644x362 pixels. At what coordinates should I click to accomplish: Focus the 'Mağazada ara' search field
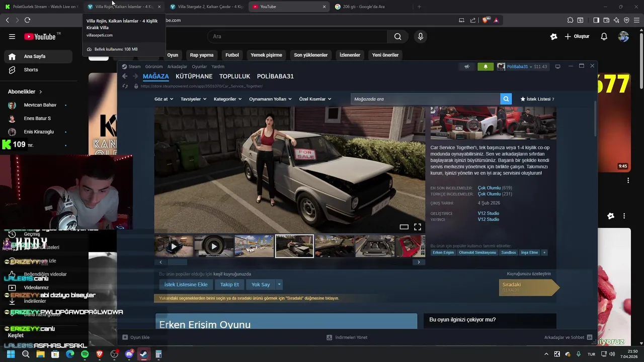click(x=425, y=99)
